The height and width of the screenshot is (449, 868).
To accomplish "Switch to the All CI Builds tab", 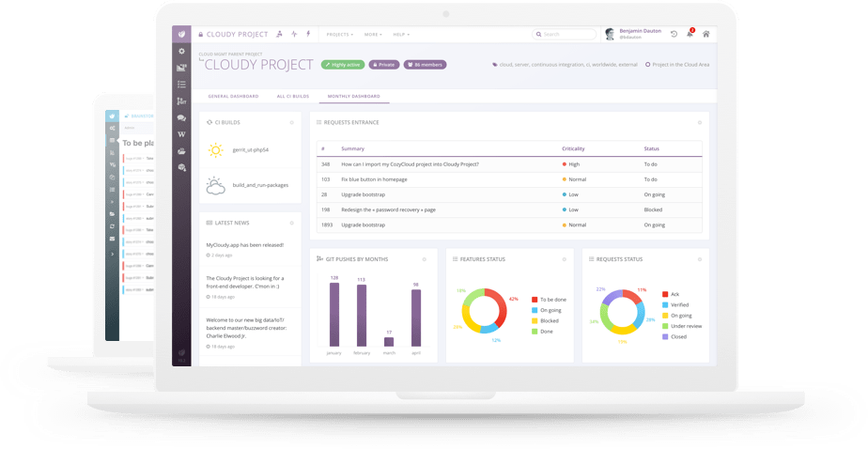I will point(293,97).
